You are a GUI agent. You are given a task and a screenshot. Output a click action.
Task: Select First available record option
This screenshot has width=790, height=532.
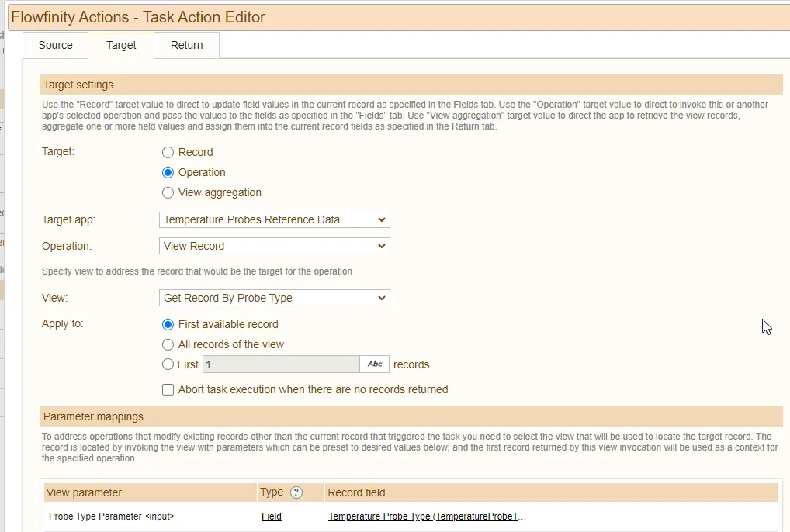pyautogui.click(x=168, y=325)
